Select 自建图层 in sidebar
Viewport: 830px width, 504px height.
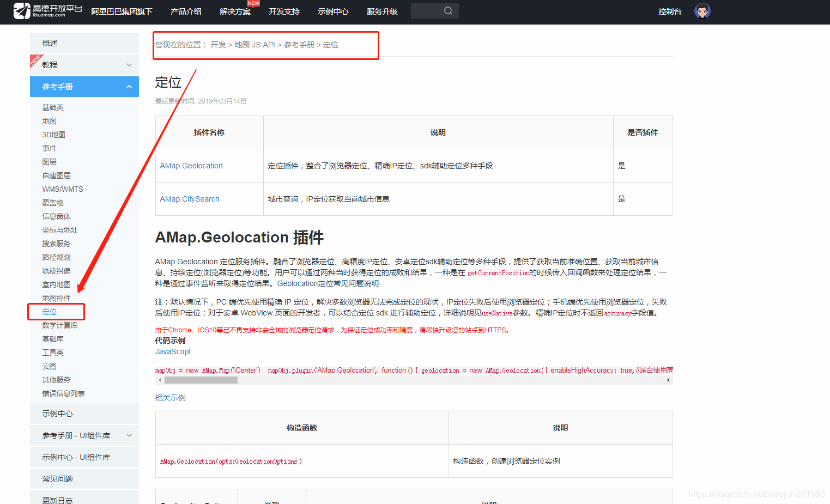pyautogui.click(x=56, y=175)
